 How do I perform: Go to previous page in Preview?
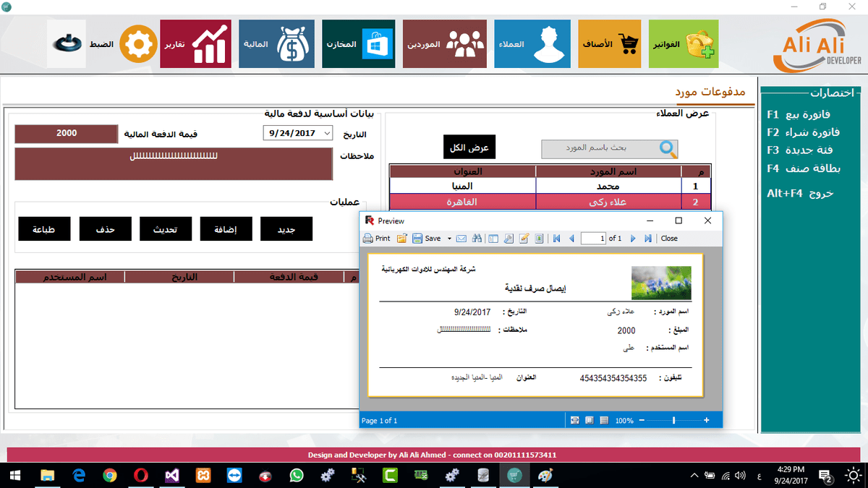(x=571, y=239)
